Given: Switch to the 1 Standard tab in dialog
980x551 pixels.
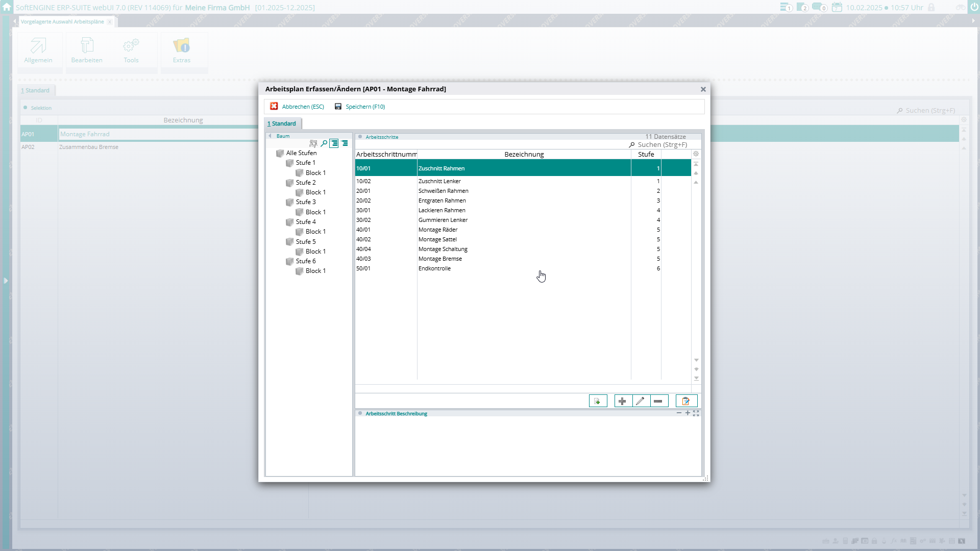Looking at the screenshot, I should [282, 123].
